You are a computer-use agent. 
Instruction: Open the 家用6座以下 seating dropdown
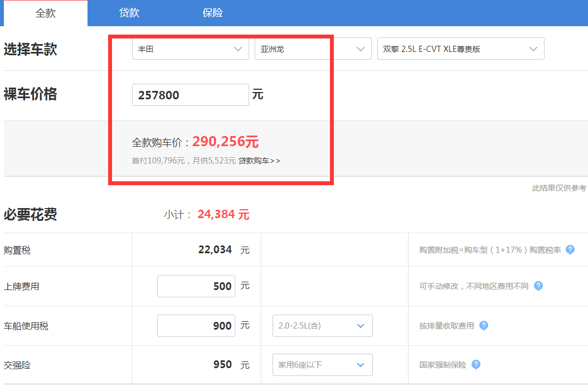point(323,365)
